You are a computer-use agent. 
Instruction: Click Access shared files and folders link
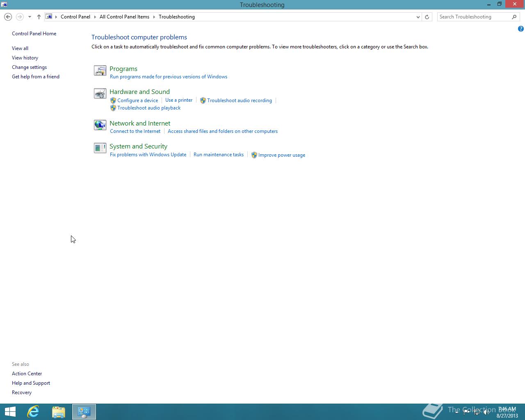pos(223,131)
